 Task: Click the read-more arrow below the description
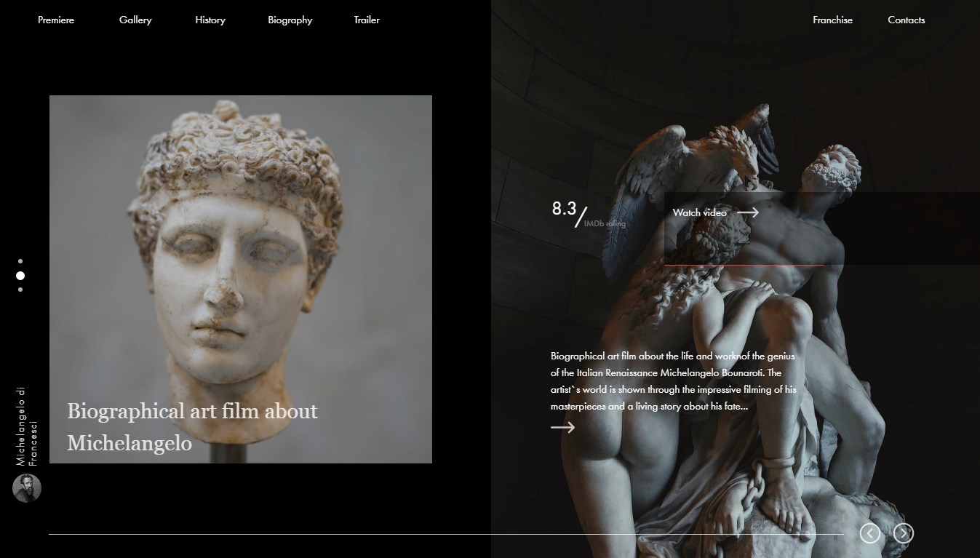tap(562, 427)
